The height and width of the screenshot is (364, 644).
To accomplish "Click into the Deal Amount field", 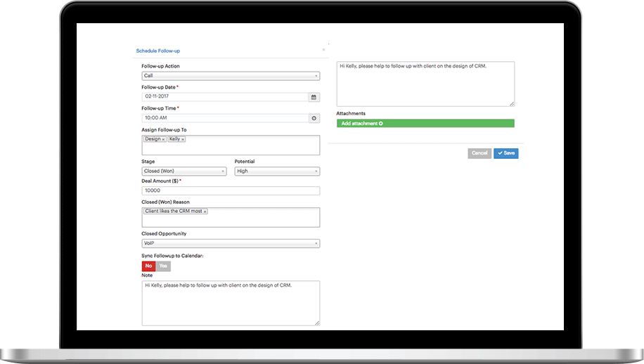I will pos(231,191).
